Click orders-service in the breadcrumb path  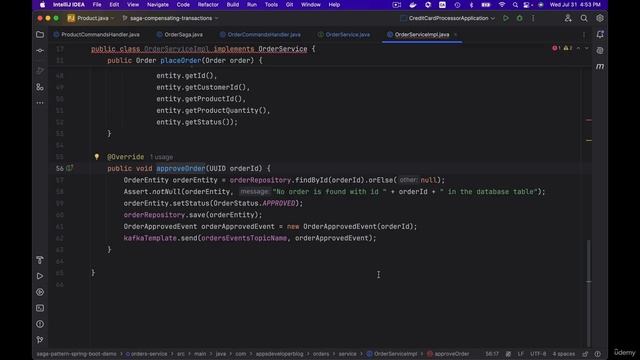(146, 354)
